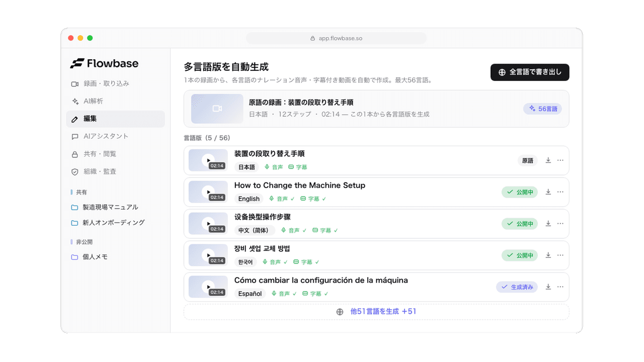Click the Flowbase logo
The height and width of the screenshot is (362, 644).
[x=104, y=63]
